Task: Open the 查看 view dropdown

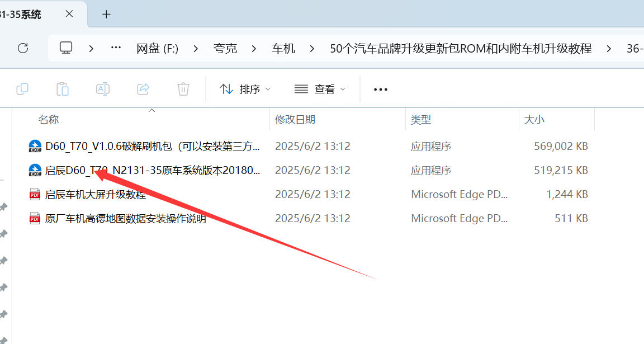Action: tap(320, 89)
